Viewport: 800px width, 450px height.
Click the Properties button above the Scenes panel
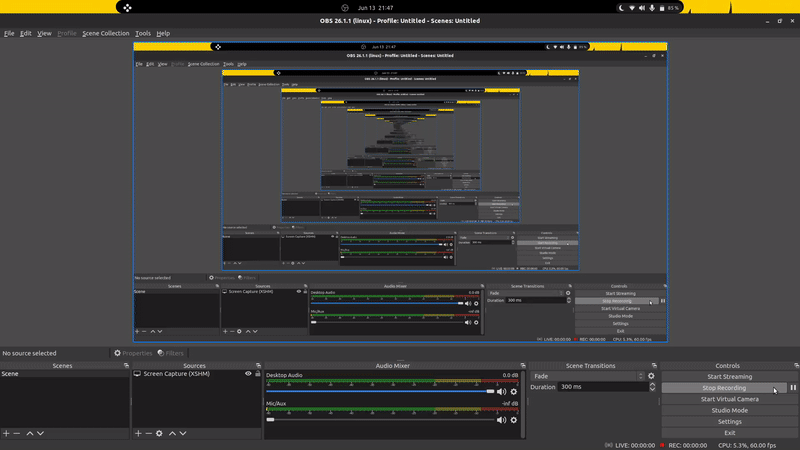pyautogui.click(x=133, y=353)
